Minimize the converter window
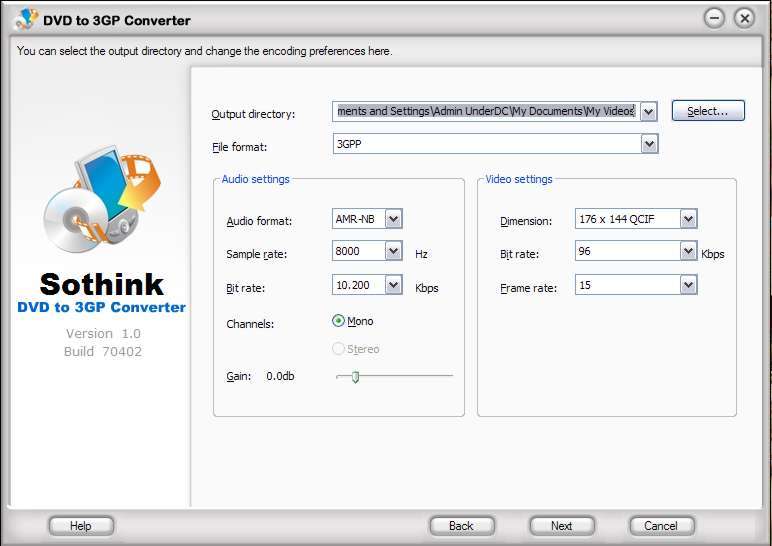This screenshot has width=772, height=546. 714,19
